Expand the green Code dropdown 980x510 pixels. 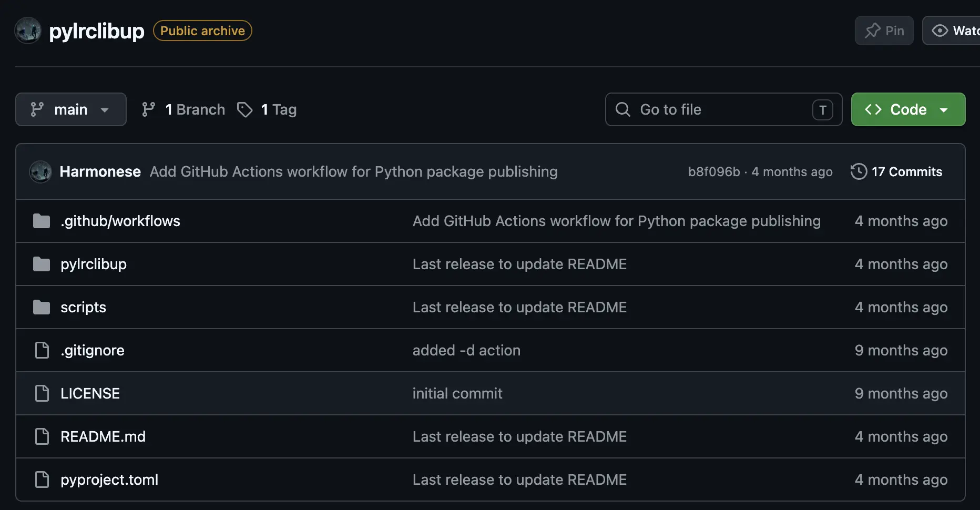[908, 109]
